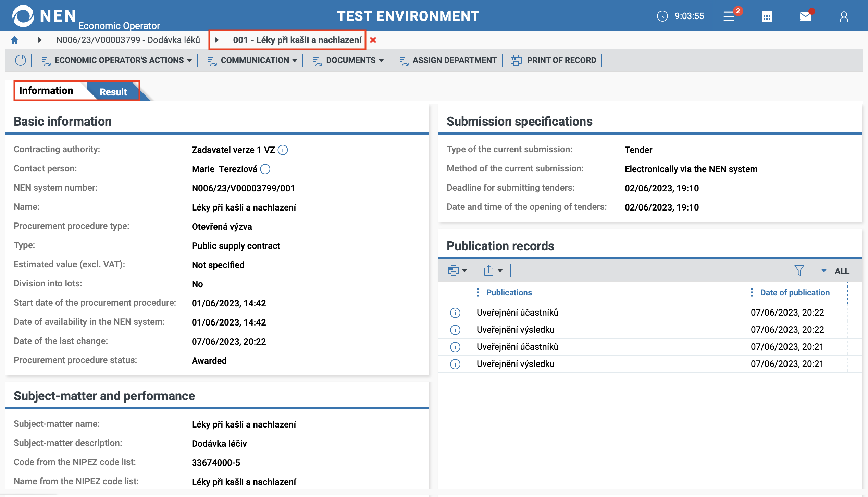The image size is (868, 497).
Task: Open the mail envelope icon
Action: (x=805, y=16)
